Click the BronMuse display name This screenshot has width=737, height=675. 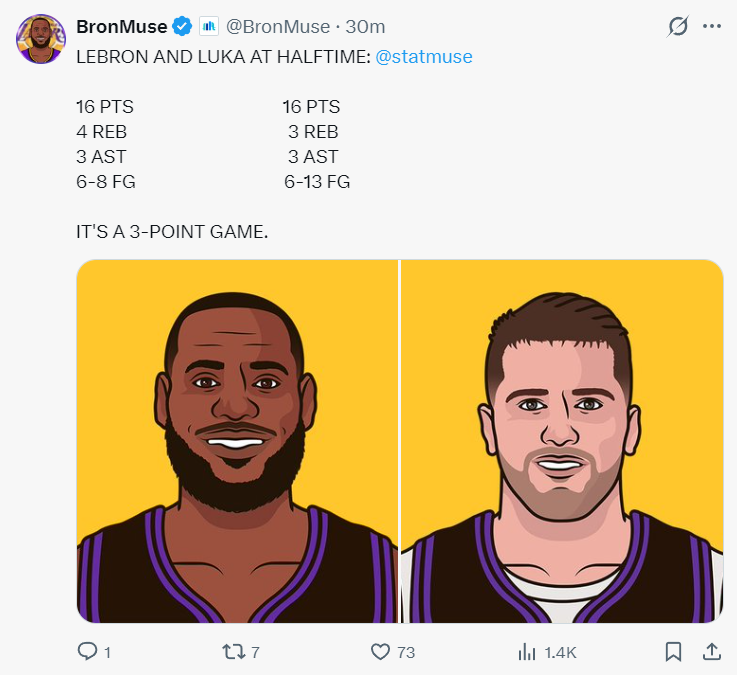[122, 27]
